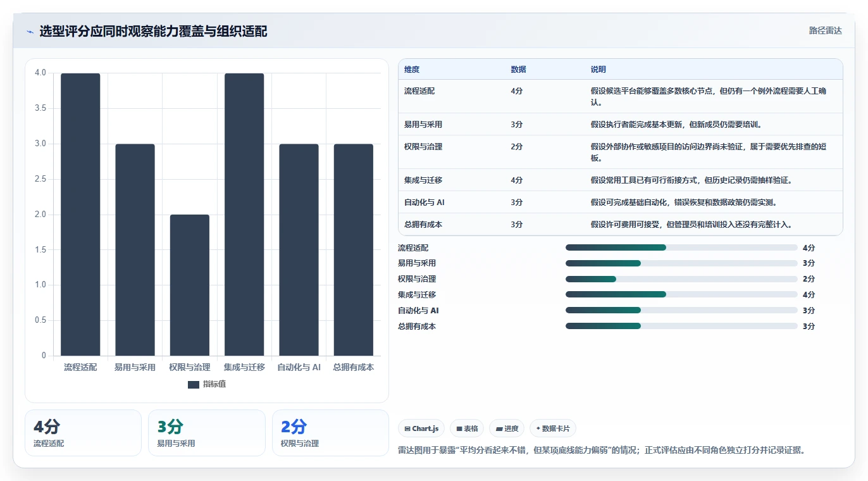Click the 集成与迁移 bar in the chart
Image resolution: width=868 pixels, height=481 pixels.
click(244, 215)
